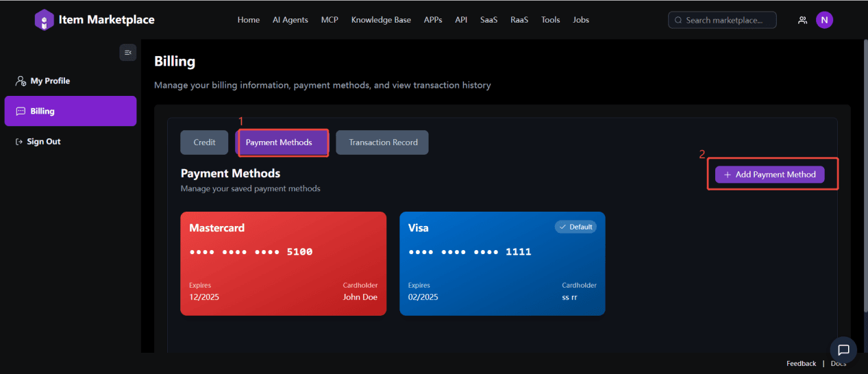Sign Out from the sidebar
Image resolution: width=868 pixels, height=374 pixels.
click(x=43, y=142)
